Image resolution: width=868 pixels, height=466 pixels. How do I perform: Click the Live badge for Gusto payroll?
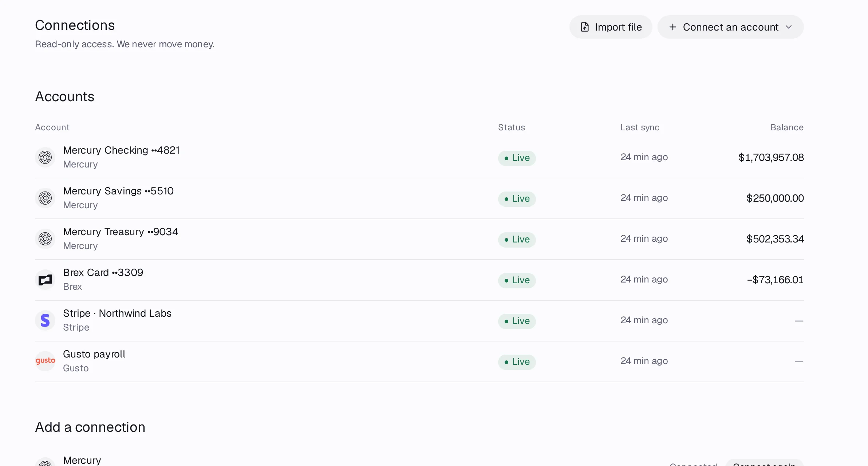point(517,362)
